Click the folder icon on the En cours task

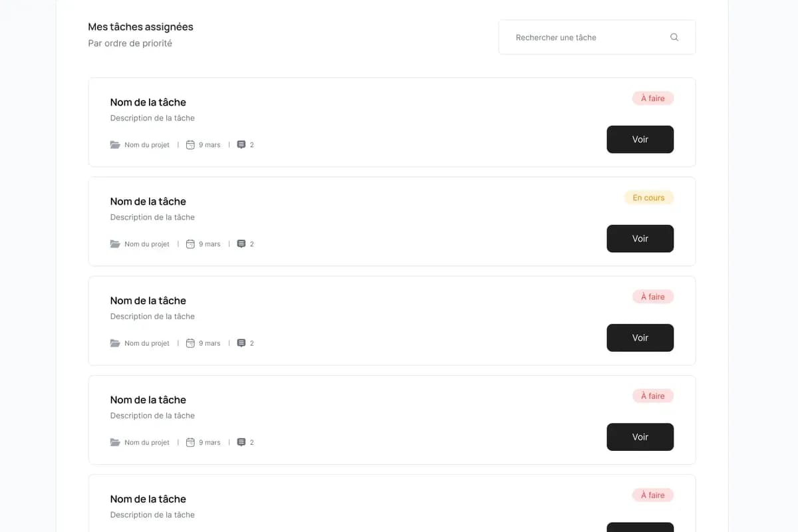tap(114, 243)
